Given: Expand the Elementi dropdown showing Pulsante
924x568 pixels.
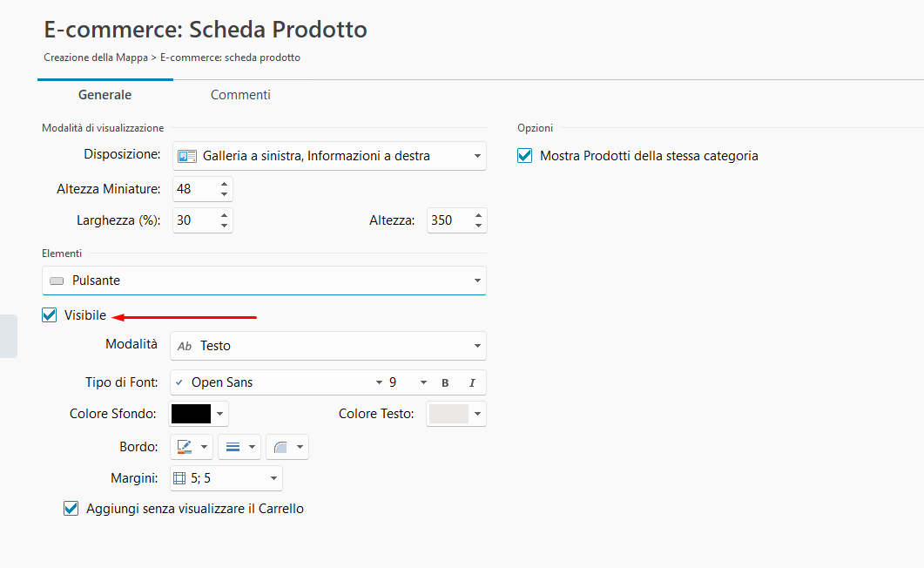Looking at the screenshot, I should [x=264, y=281].
